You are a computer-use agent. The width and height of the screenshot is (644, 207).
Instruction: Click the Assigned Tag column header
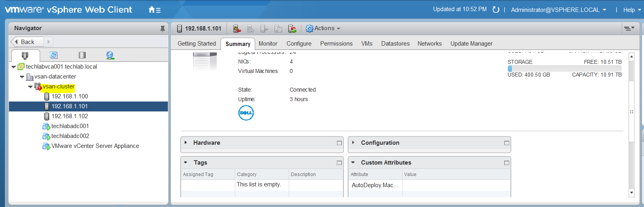coord(208,174)
